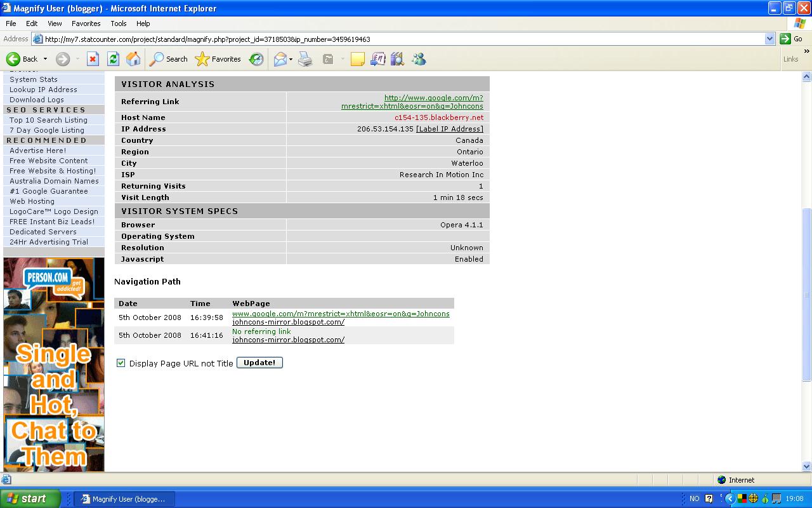The image size is (812, 508).
Task: Open the Mail button dropdown arrow
Action: pyautogui.click(x=291, y=59)
